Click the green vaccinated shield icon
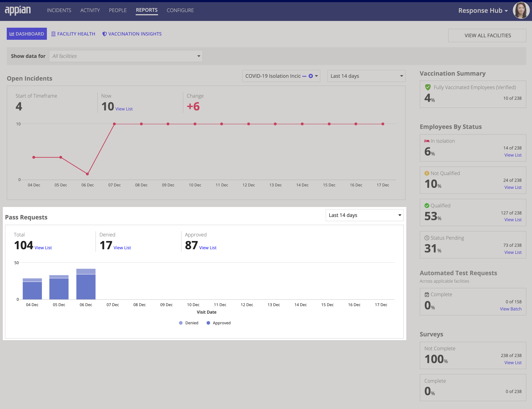 click(x=428, y=87)
